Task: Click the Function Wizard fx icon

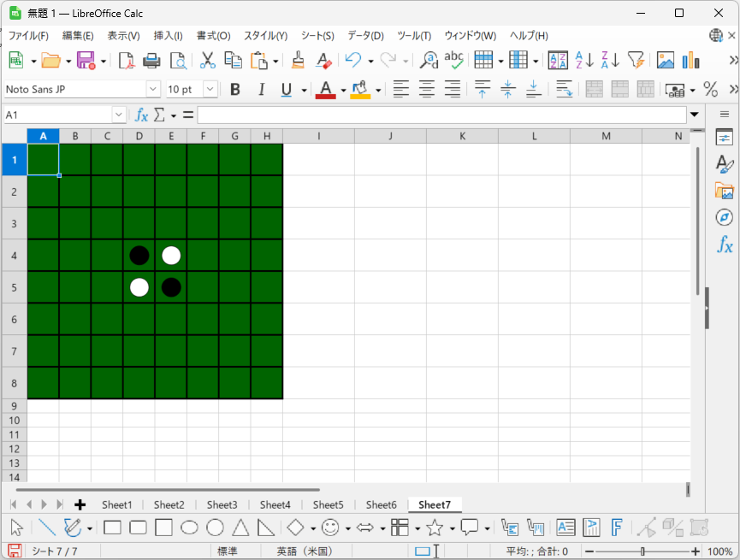Action: pyautogui.click(x=142, y=115)
